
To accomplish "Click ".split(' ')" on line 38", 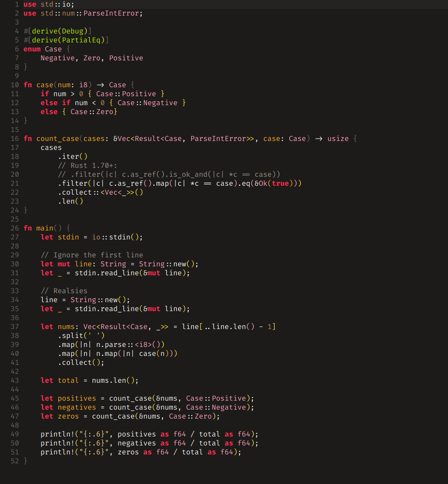I will [x=81, y=336].
